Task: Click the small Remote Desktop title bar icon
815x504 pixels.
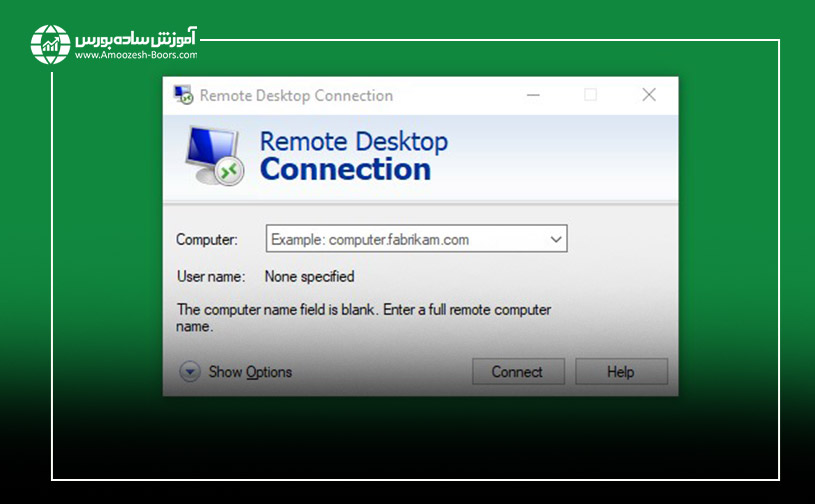Action: click(x=183, y=95)
